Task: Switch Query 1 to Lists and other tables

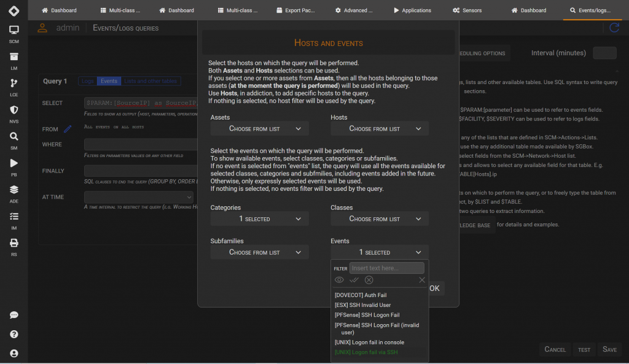Action: pyautogui.click(x=150, y=81)
